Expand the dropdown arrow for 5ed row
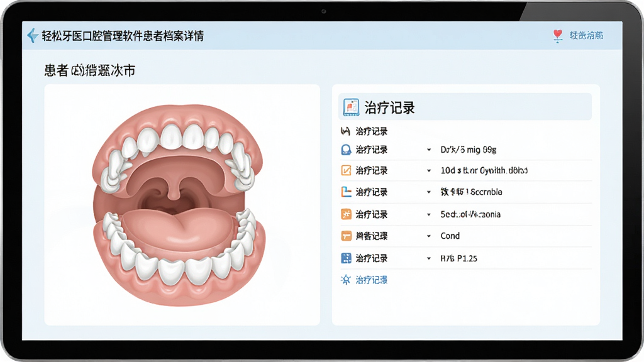Viewport: 644px width, 362px height. [429, 214]
